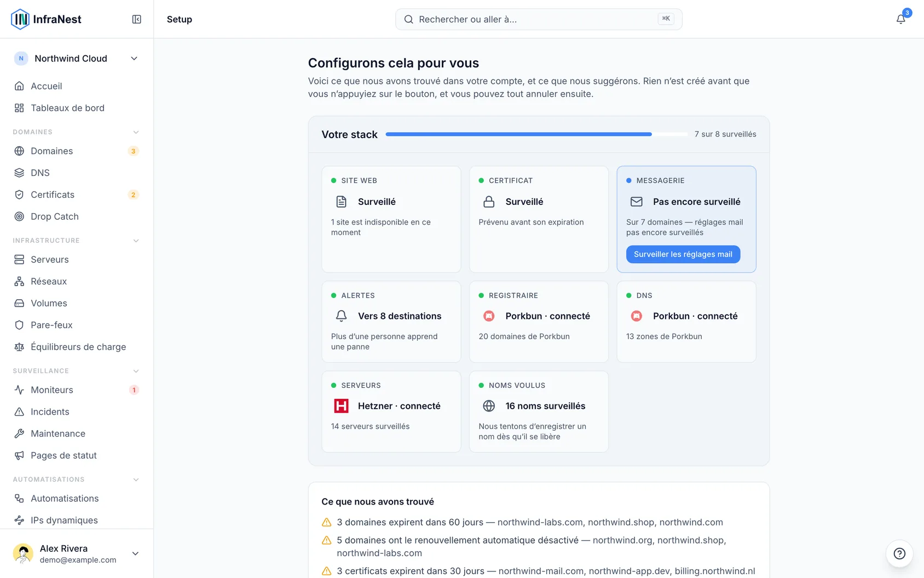Focus the Rechercher ou aller à search field
924x578 pixels.
[539, 19]
